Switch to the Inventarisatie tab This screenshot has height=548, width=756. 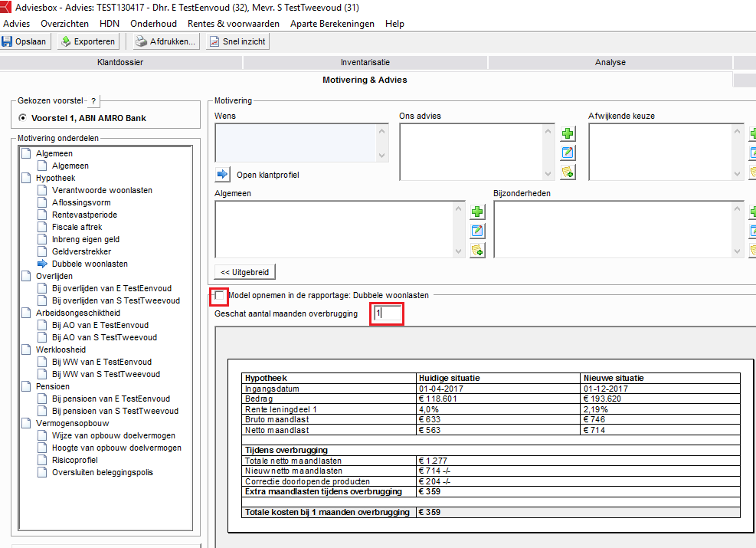coord(365,62)
